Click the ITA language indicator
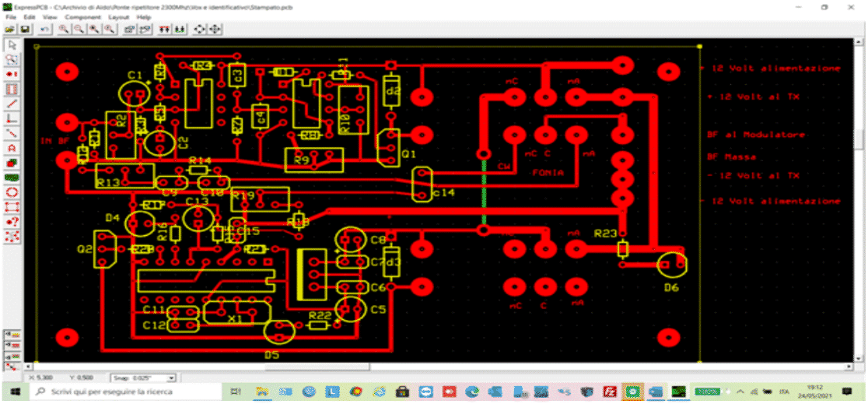868x404 pixels. point(784,392)
